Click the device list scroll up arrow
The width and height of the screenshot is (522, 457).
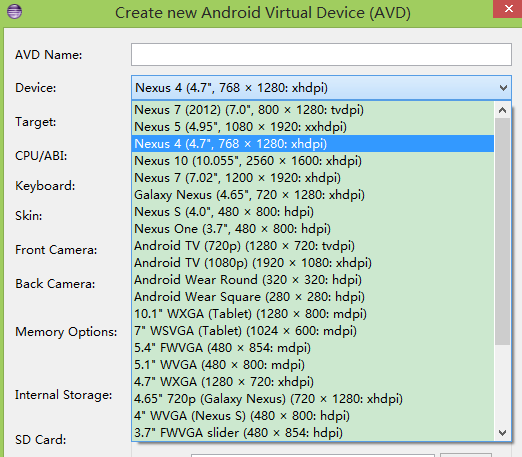[x=502, y=110]
